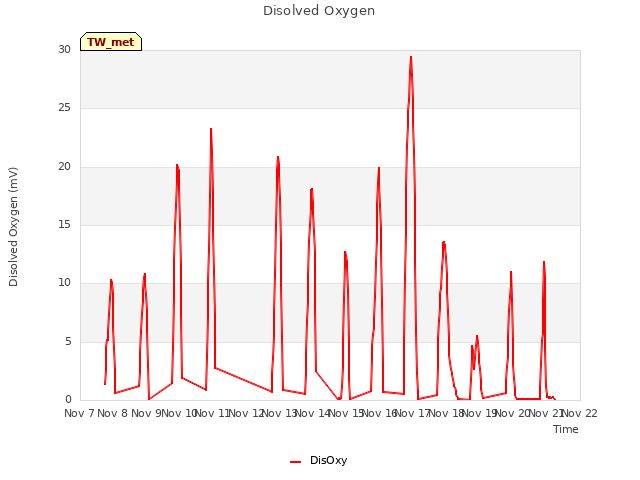Click the Nov 8 x-axis label

click(113, 413)
